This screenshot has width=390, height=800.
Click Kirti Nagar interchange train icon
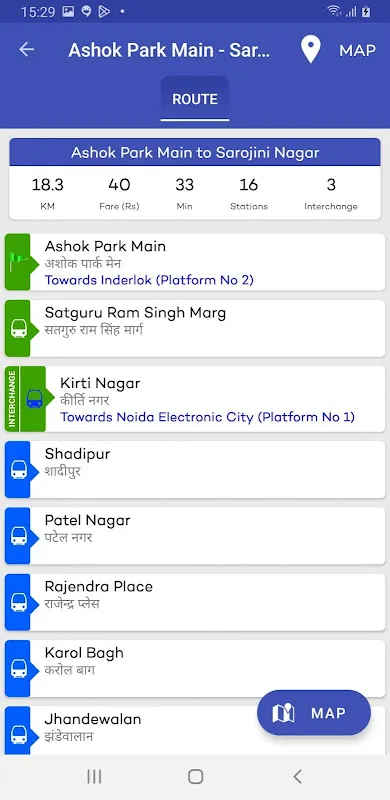click(34, 399)
